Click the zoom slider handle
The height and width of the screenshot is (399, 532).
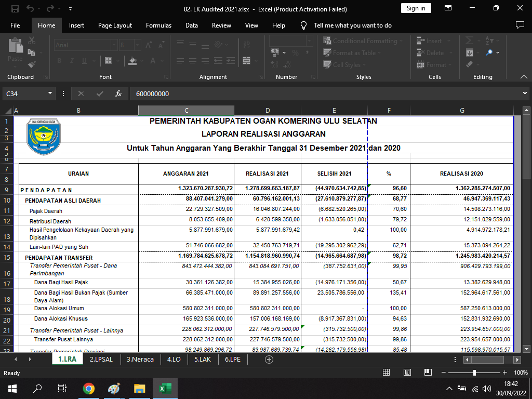[474, 373]
